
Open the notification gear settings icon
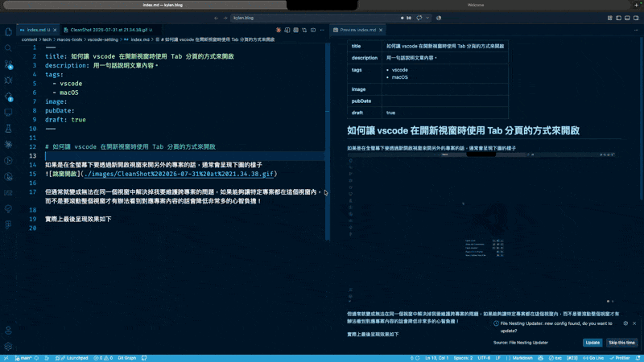click(x=625, y=323)
